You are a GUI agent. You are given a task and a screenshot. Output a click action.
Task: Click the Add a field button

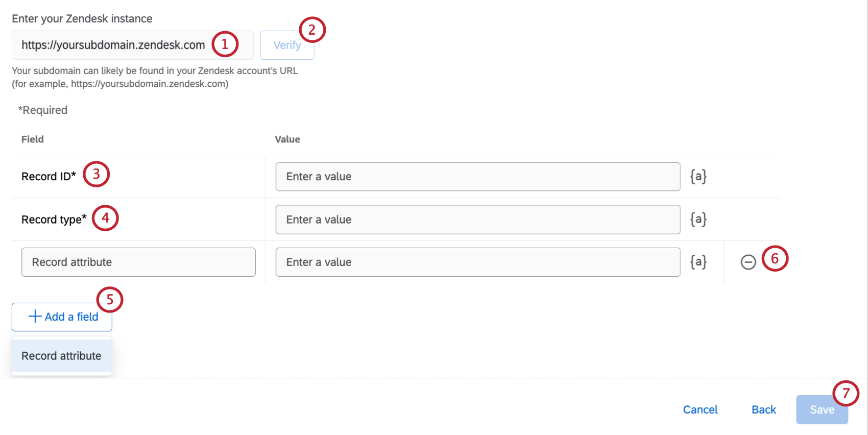pos(62,317)
